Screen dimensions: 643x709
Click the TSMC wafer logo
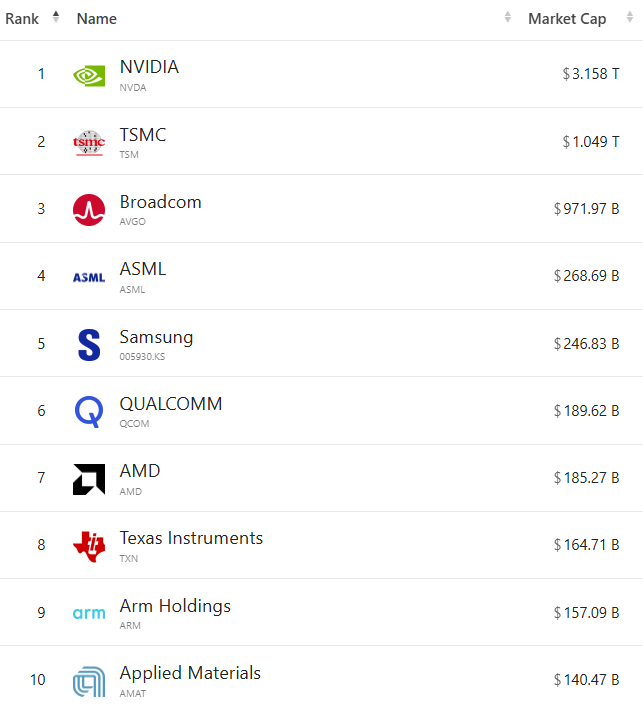pyautogui.click(x=89, y=143)
